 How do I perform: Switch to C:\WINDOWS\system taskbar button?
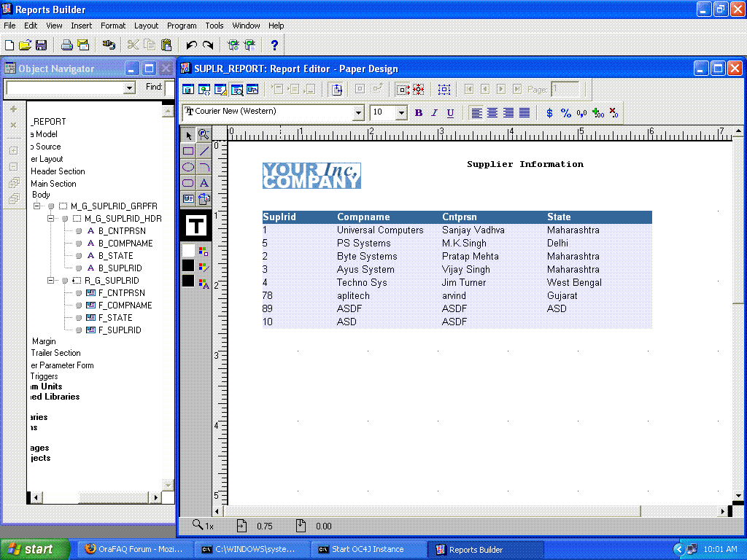pyautogui.click(x=253, y=549)
